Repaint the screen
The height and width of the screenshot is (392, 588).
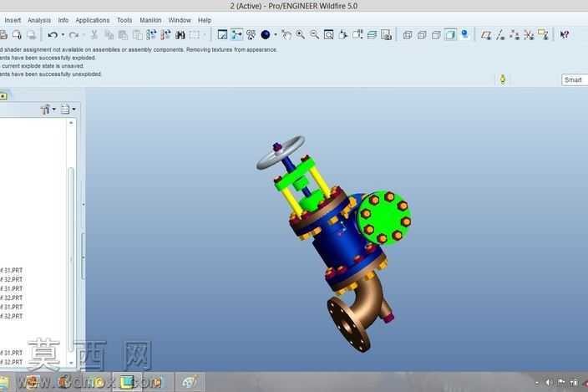[222, 35]
